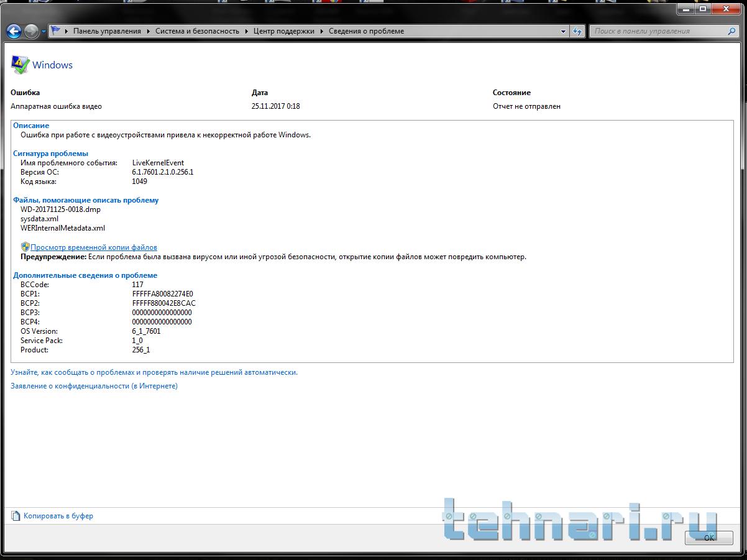Click the Windows warning flag icon in header
This screenshot has width=747, height=560.
[x=20, y=65]
